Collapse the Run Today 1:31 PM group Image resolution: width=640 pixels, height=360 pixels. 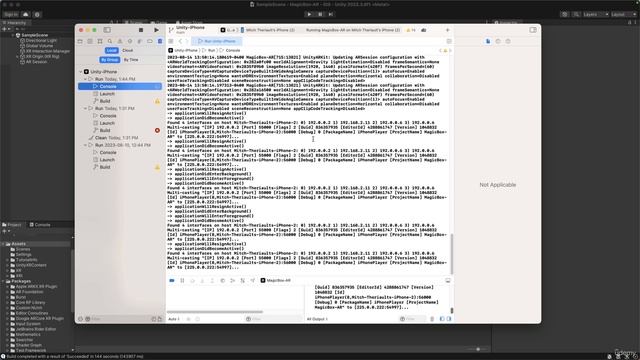click(x=85, y=108)
